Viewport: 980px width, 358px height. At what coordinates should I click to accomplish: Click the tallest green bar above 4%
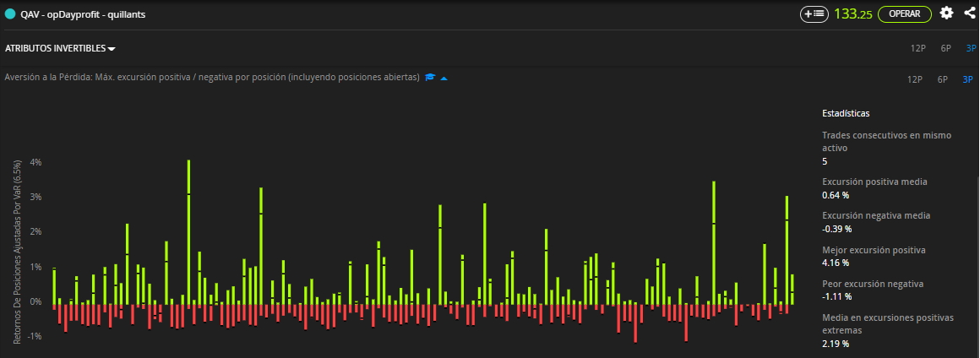[188, 232]
